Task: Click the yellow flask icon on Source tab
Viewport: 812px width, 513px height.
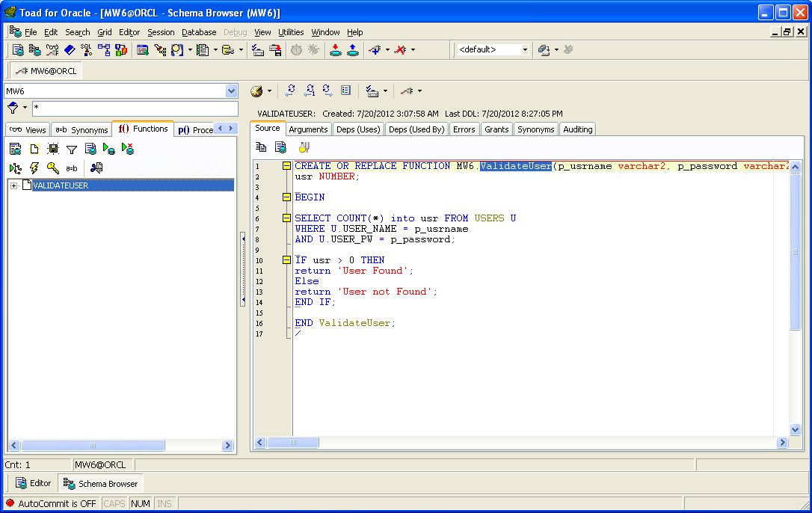Action: (304, 147)
